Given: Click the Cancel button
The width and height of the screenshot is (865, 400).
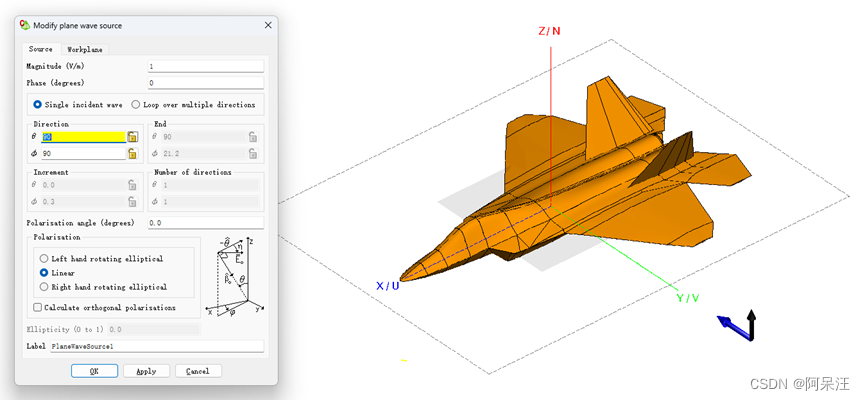Looking at the screenshot, I should [198, 371].
